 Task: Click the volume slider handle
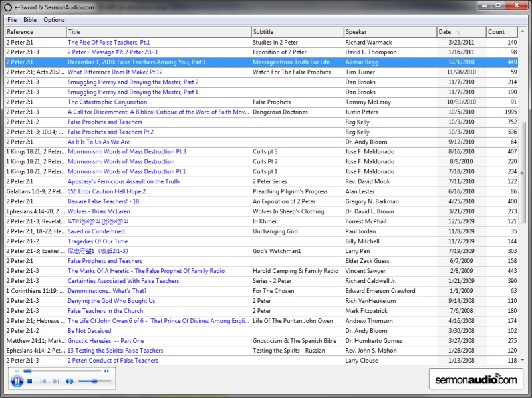pos(94,381)
